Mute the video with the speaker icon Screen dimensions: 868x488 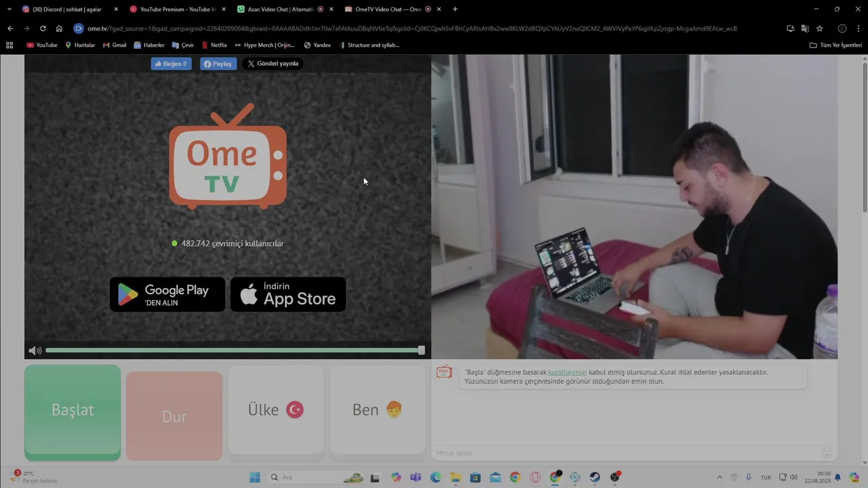35,350
